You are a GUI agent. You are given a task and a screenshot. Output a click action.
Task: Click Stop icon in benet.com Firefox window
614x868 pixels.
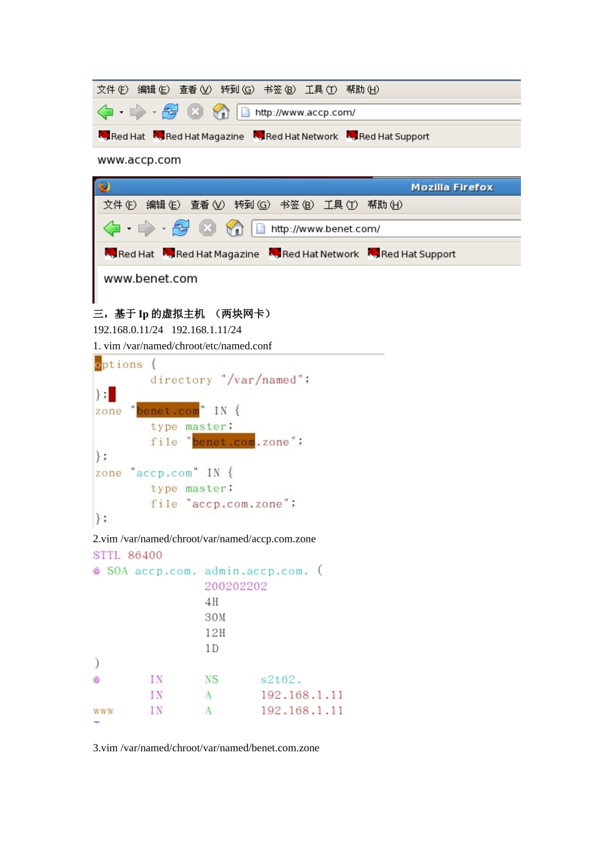tap(207, 227)
